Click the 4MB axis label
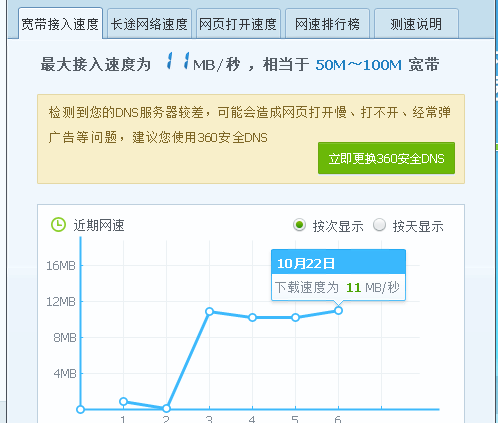This screenshot has width=498, height=423. pos(65,374)
